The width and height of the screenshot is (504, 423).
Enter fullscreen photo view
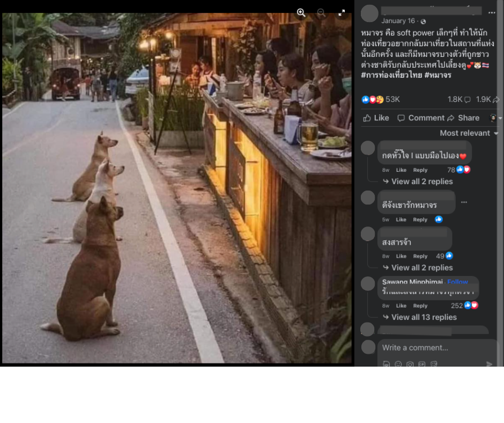342,13
